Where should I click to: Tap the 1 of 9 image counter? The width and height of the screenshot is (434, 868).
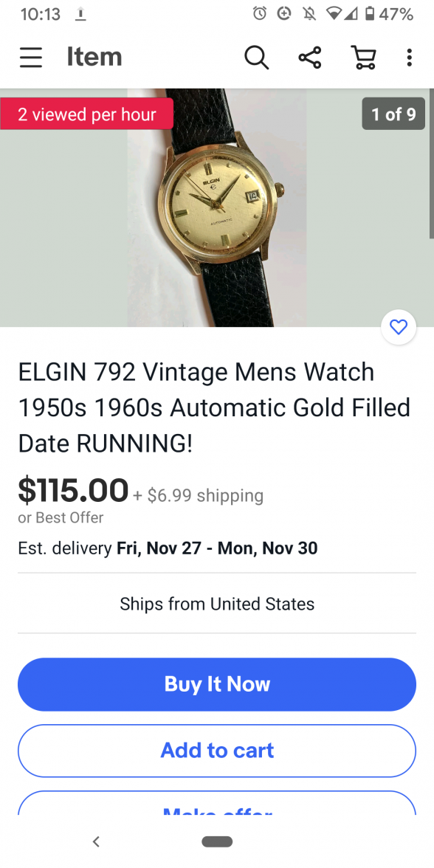coord(393,114)
